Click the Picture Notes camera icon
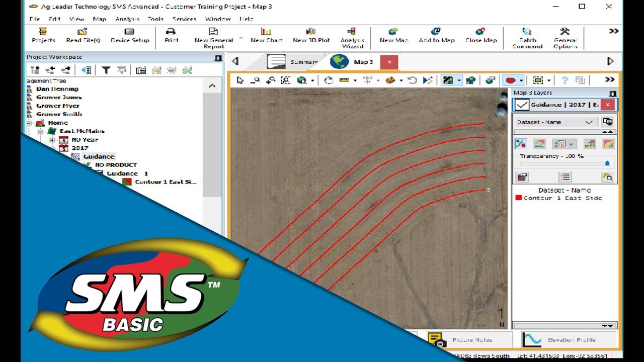Image resolution: width=644 pixels, height=362 pixels. 436,340
